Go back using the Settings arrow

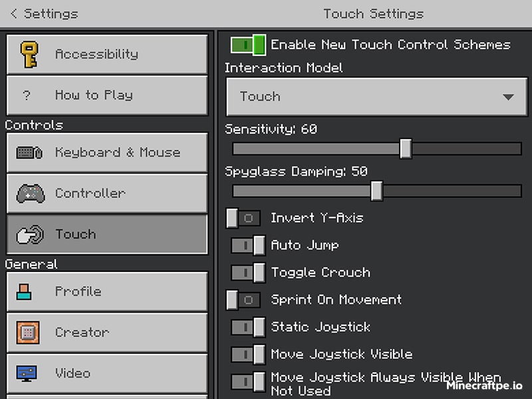click(15, 13)
